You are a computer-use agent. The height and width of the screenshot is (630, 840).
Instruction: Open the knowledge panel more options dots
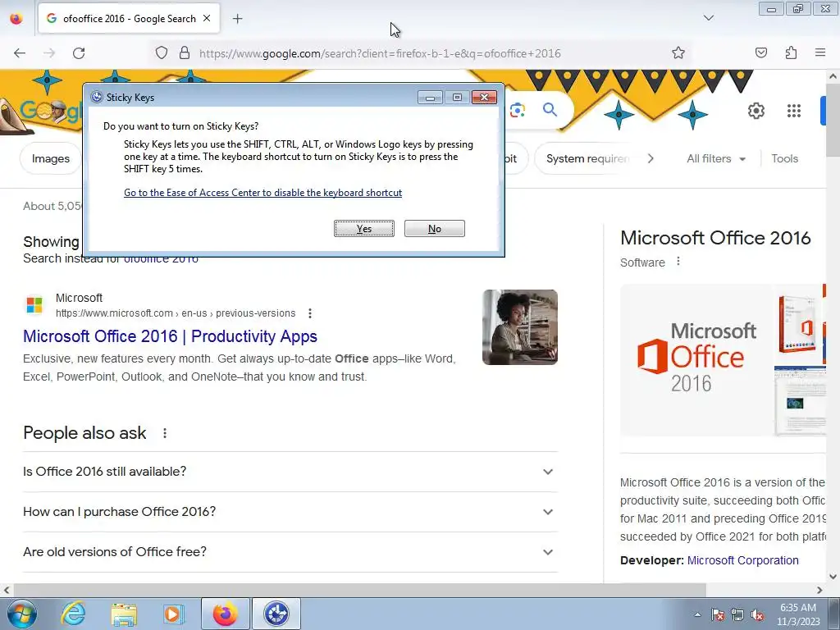point(678,262)
